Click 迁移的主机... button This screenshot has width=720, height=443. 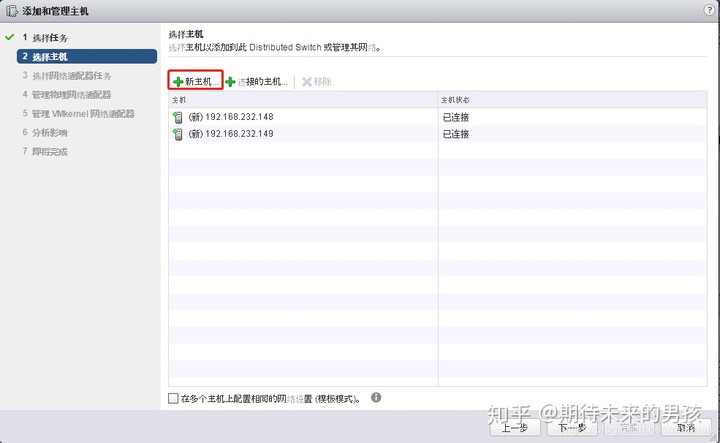[257, 82]
